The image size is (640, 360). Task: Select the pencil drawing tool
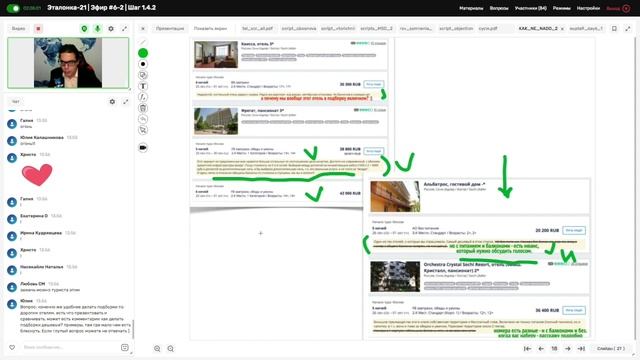pos(143,42)
